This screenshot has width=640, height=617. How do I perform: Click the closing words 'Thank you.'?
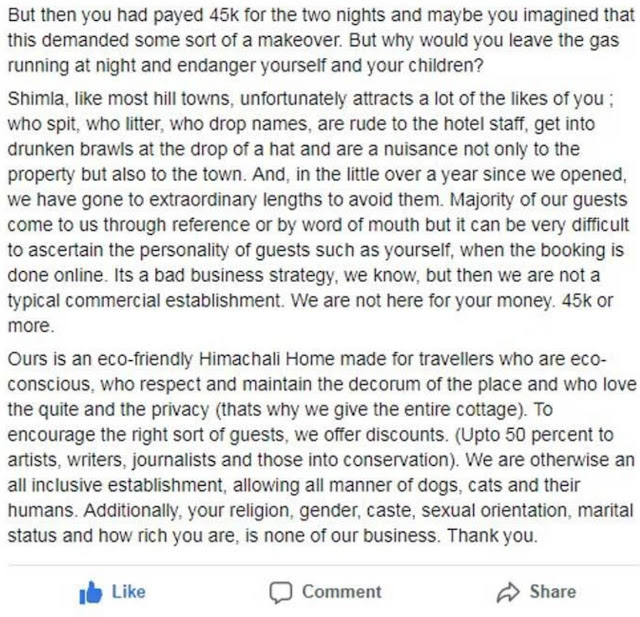click(x=492, y=535)
